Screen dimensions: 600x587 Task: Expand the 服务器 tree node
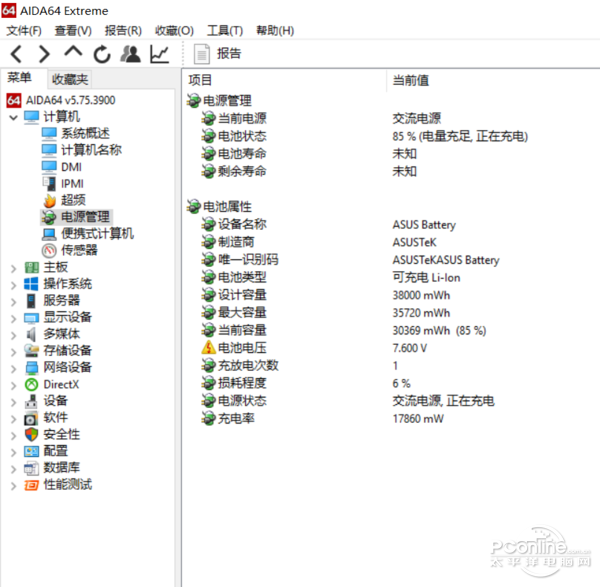[x=14, y=302]
